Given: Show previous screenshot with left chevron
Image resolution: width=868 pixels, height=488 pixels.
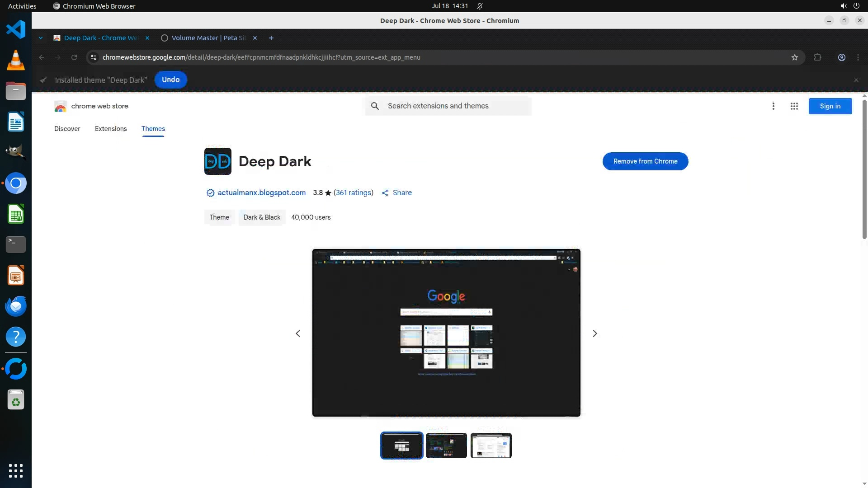Looking at the screenshot, I should click(298, 333).
